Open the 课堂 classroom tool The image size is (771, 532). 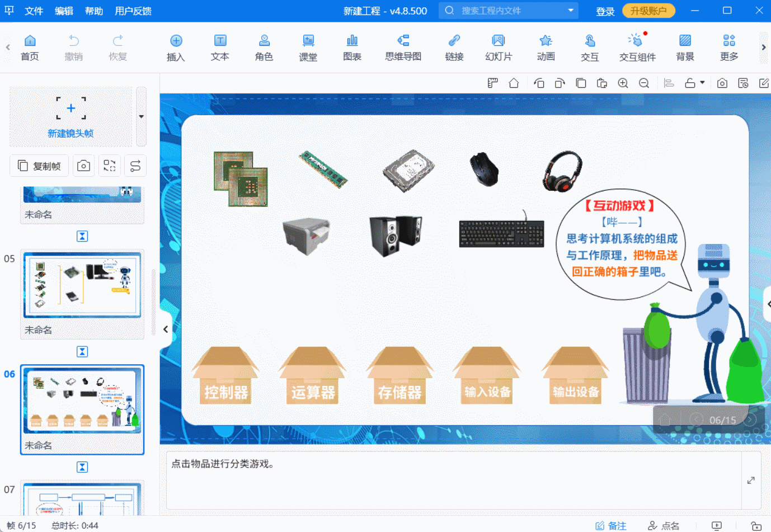click(308, 47)
